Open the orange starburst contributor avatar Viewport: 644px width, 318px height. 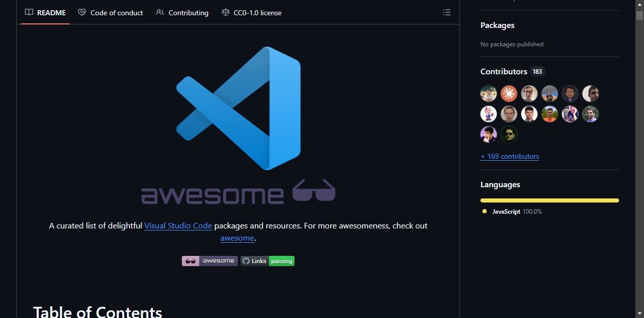point(509,94)
